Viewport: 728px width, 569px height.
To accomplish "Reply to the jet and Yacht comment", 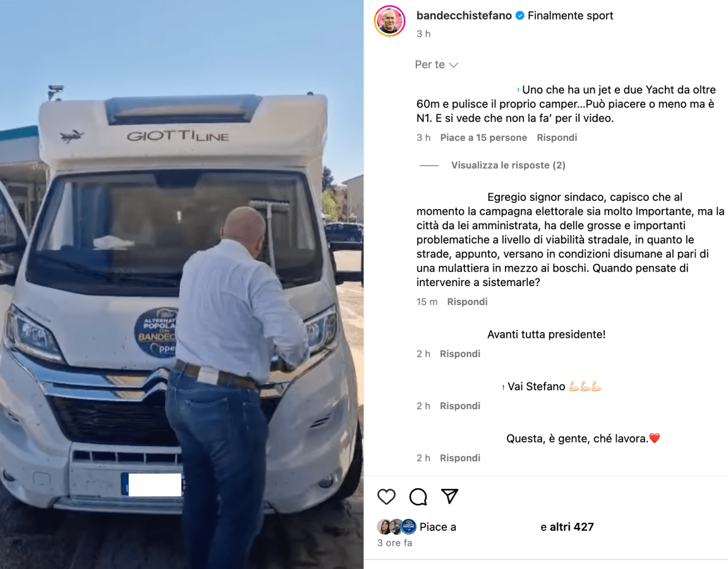I will coord(557,138).
